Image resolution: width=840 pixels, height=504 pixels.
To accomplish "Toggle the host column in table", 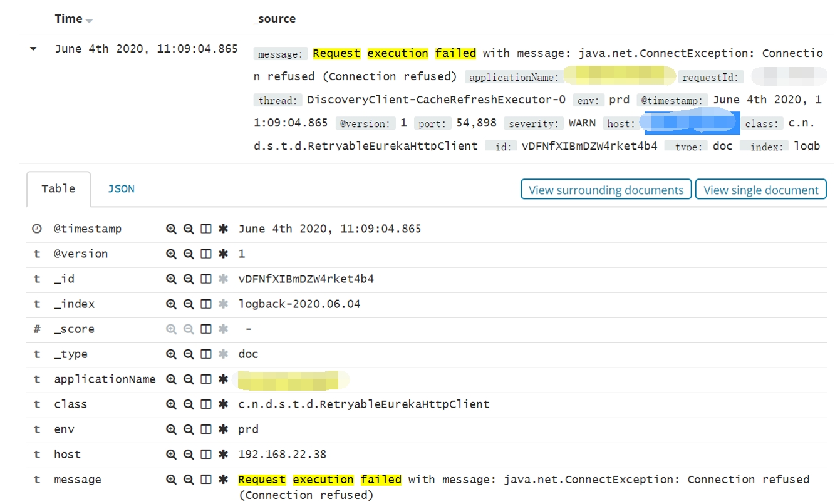I will [205, 455].
